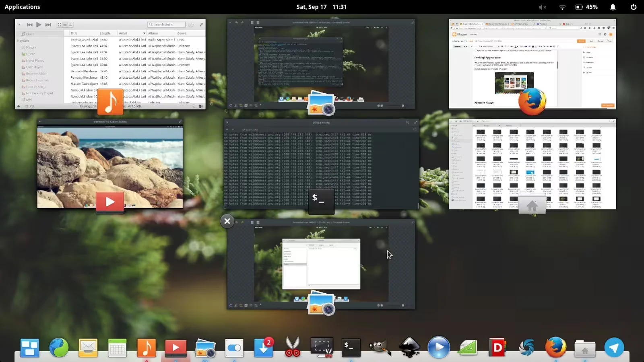
Task: Expand the battery 45% indicator
Action: [586, 7]
